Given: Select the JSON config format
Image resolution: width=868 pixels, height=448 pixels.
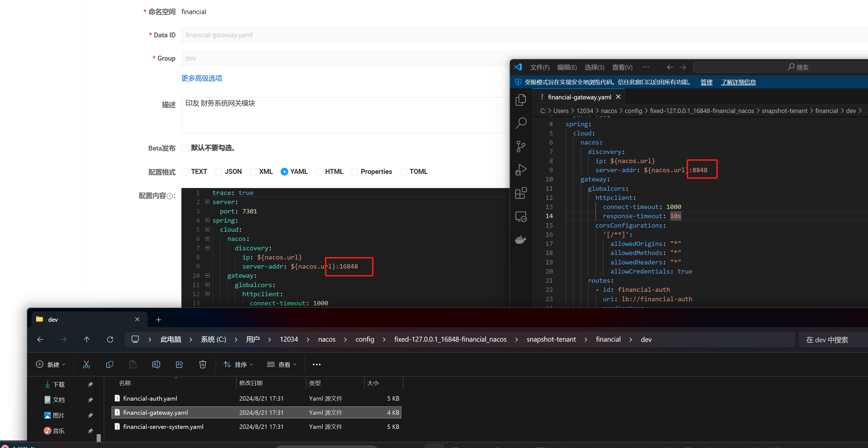Looking at the screenshot, I should 218,172.
